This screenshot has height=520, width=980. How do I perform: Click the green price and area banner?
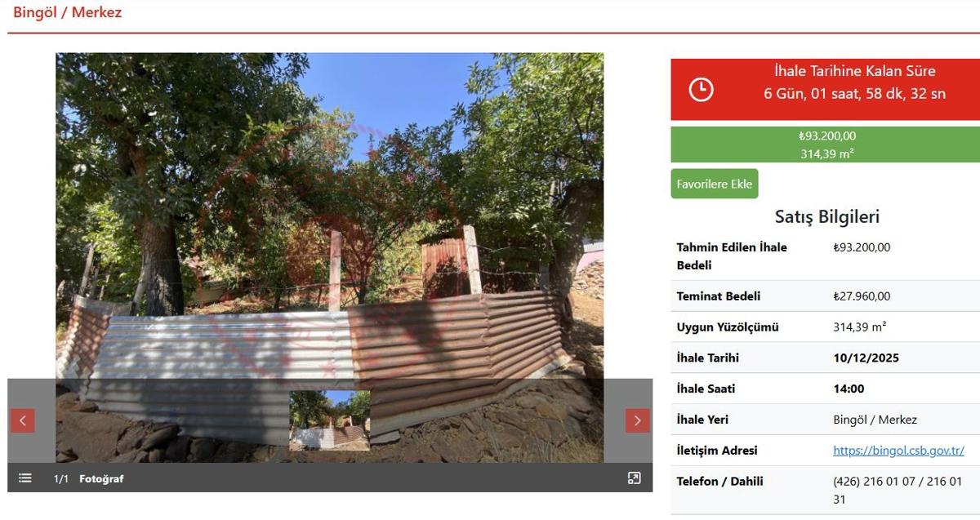click(x=826, y=144)
